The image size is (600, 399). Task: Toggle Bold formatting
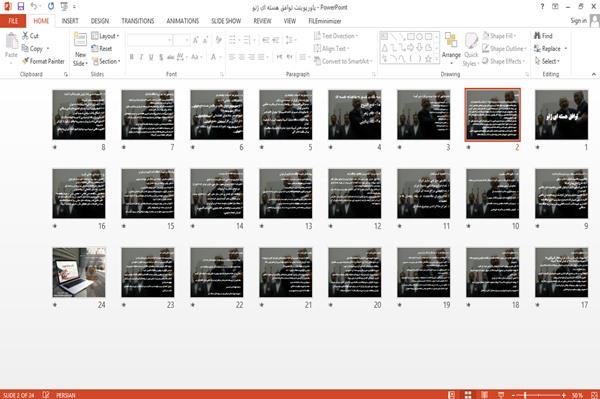tap(132, 57)
